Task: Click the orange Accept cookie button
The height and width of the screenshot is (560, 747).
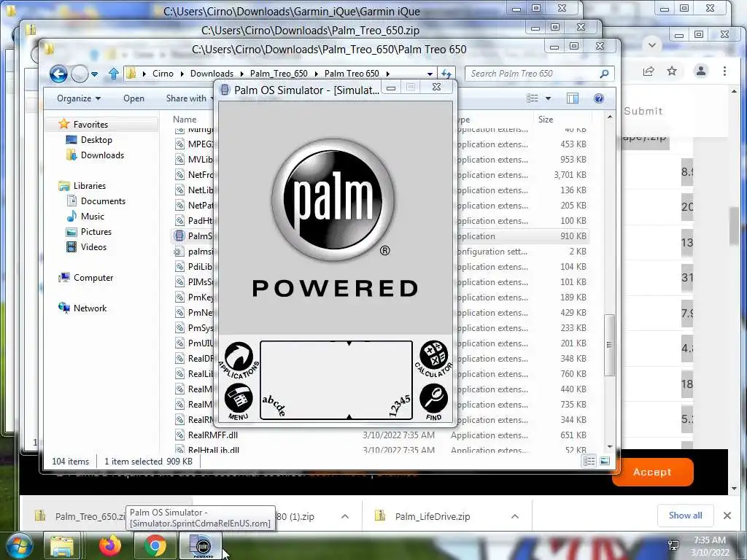Action: coord(653,472)
